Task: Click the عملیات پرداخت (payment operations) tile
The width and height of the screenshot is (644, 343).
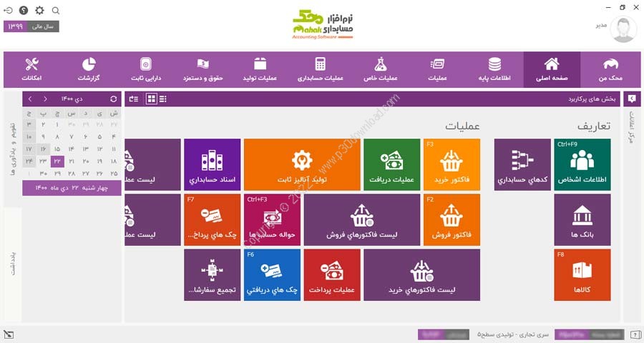Action: tap(332, 274)
